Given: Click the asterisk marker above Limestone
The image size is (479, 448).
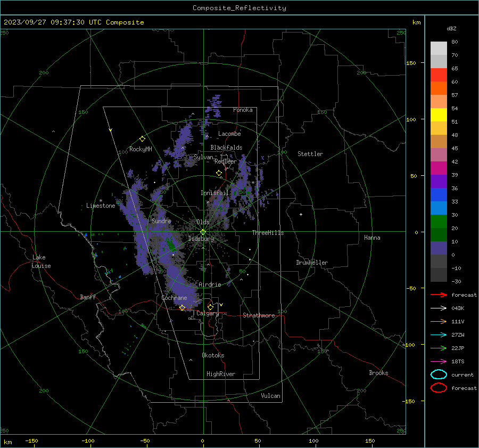Looking at the screenshot, I should point(101,201).
